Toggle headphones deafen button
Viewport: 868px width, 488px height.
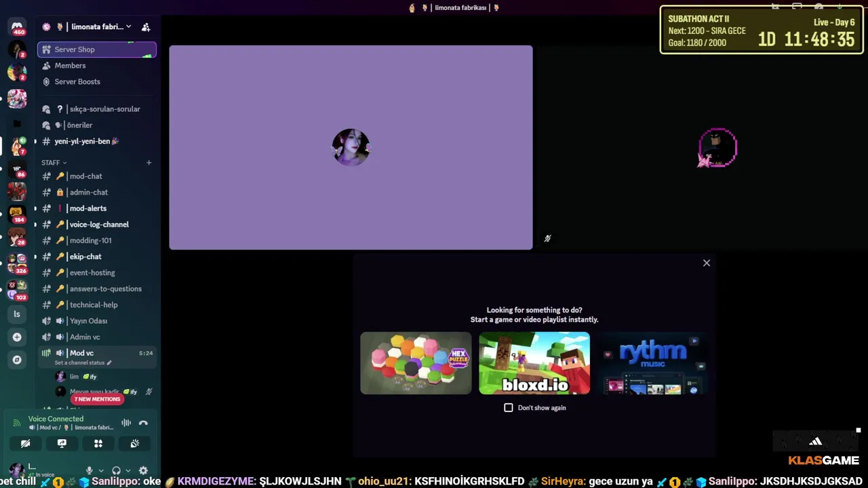click(x=117, y=470)
